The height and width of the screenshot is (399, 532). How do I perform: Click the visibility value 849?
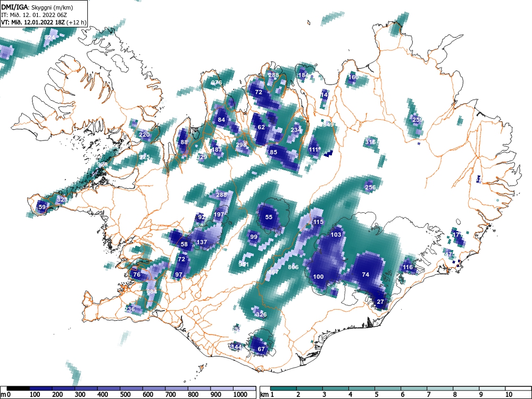(x=328, y=124)
